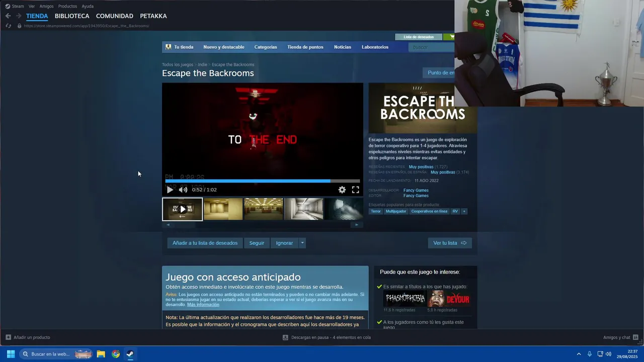Switch trailer to fullscreen

click(x=355, y=190)
